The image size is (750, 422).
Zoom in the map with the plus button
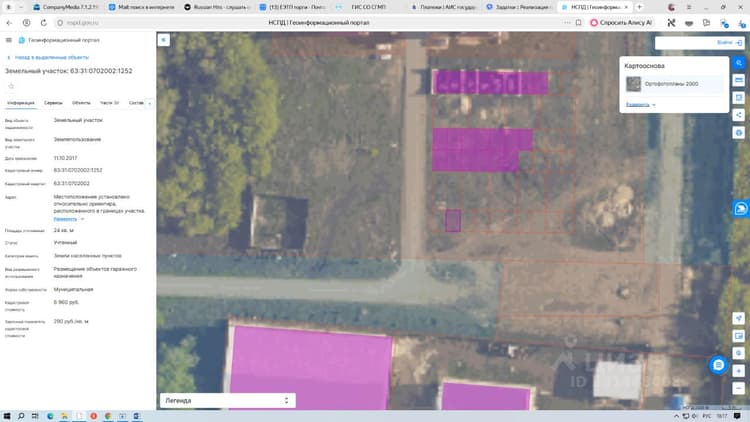pyautogui.click(x=739, y=371)
